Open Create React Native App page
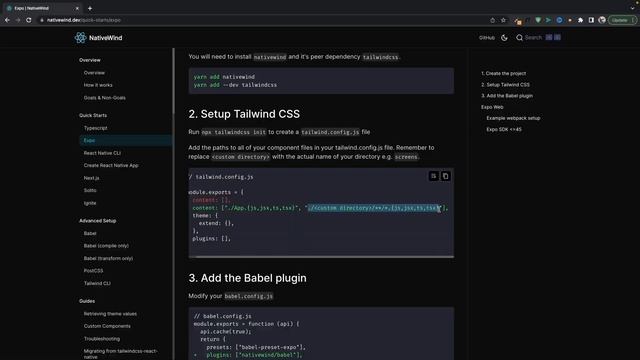 [x=111, y=165]
